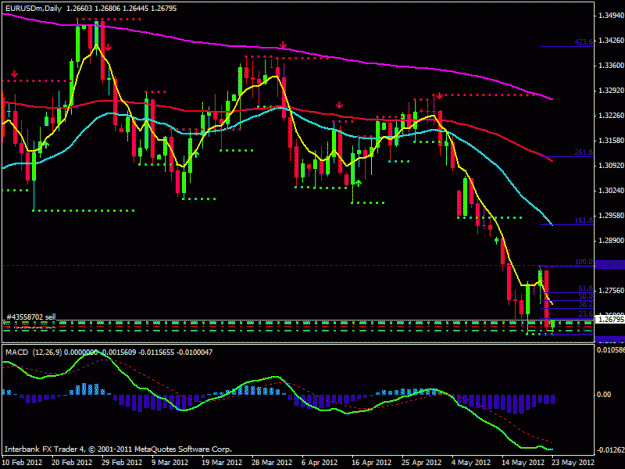The image size is (625, 469).
Task: Click the 1.32920 price scale value
Action: pyautogui.click(x=611, y=90)
